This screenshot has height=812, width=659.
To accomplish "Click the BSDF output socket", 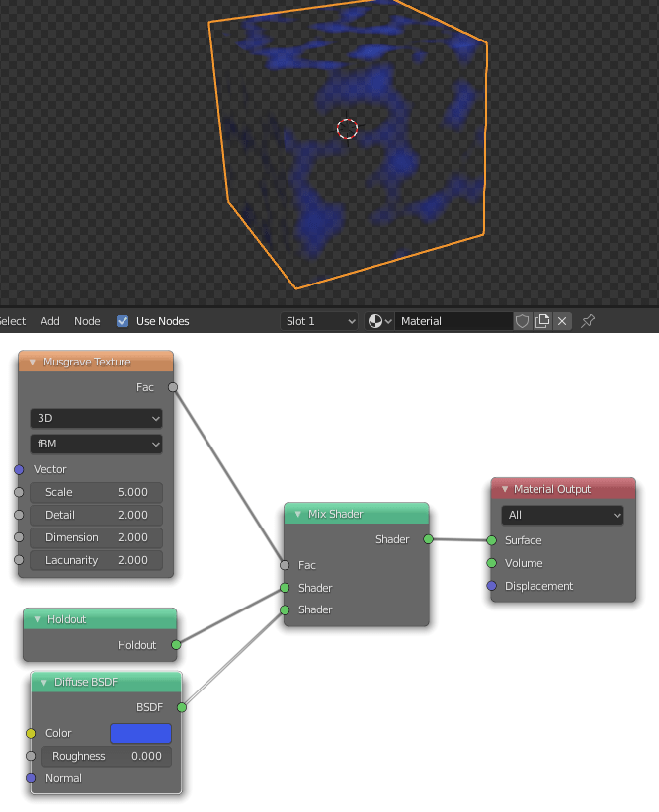I will tap(182, 707).
